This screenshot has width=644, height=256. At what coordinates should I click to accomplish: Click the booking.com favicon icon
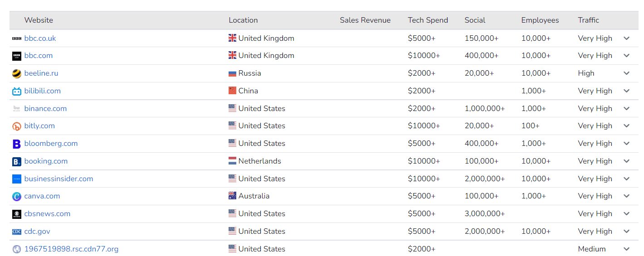pyautogui.click(x=17, y=161)
